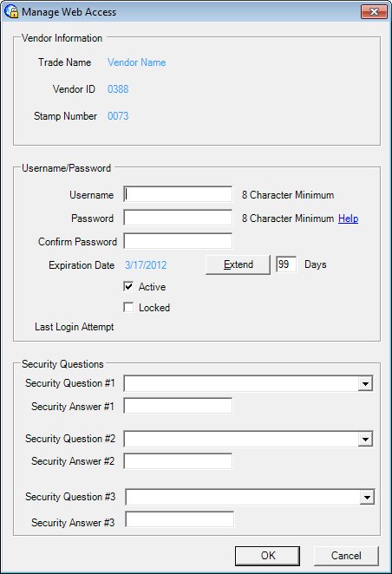Open the Security Question #2 dropdown arrow

[x=365, y=439]
